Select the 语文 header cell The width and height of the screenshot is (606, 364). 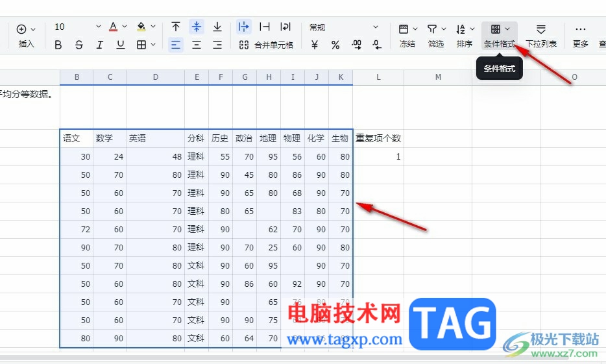(x=77, y=138)
